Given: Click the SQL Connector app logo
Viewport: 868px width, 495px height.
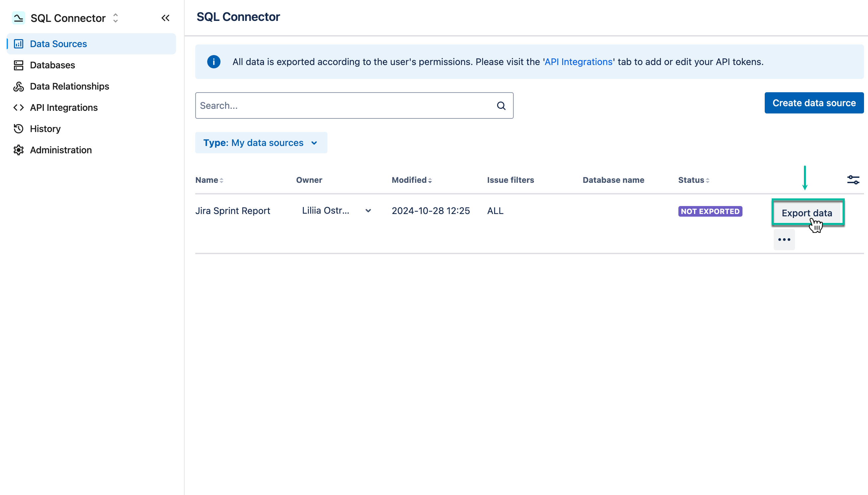Looking at the screenshot, I should 19,18.
